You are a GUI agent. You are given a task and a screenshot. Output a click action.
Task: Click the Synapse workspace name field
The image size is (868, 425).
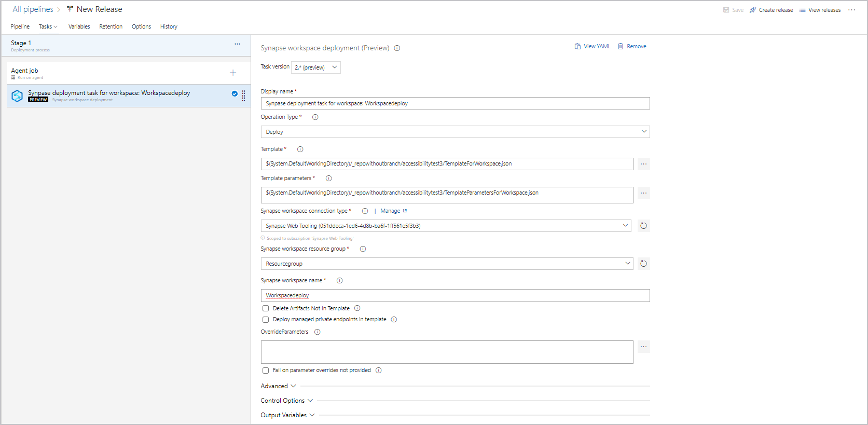coord(455,295)
